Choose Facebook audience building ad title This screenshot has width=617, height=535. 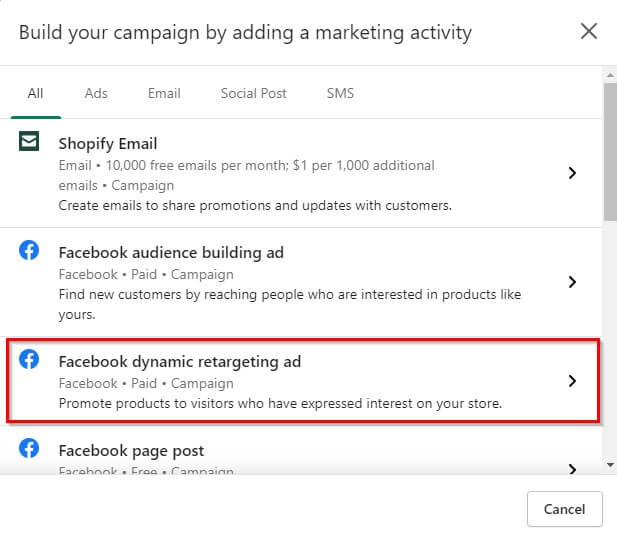(x=171, y=253)
